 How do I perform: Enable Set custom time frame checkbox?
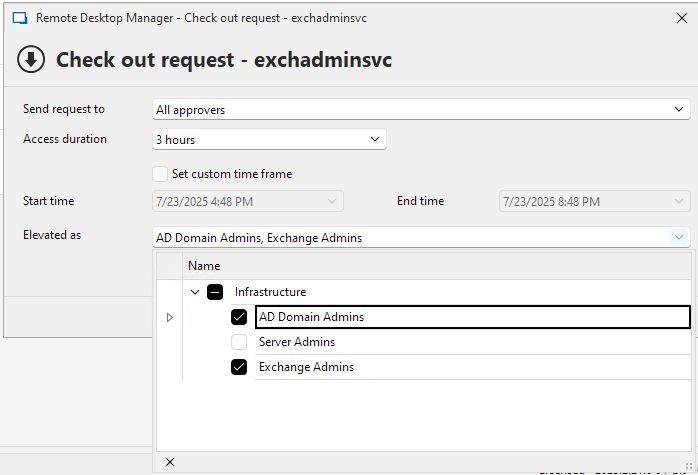(x=160, y=174)
